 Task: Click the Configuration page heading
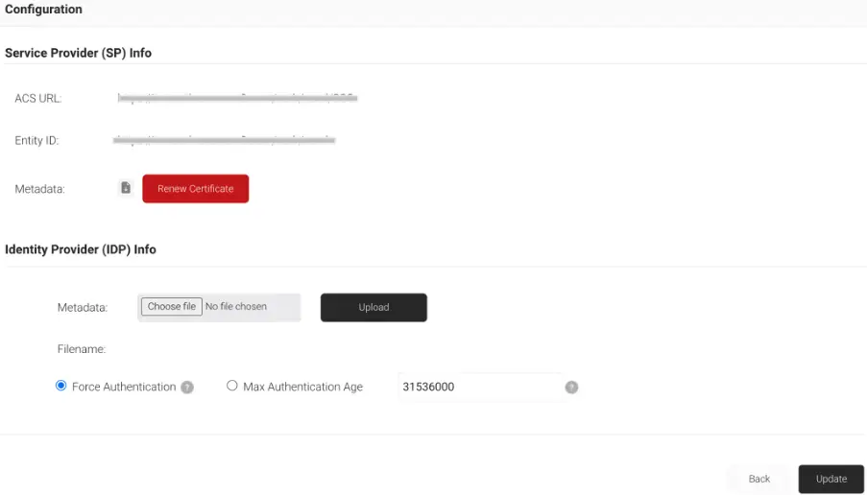click(x=44, y=10)
